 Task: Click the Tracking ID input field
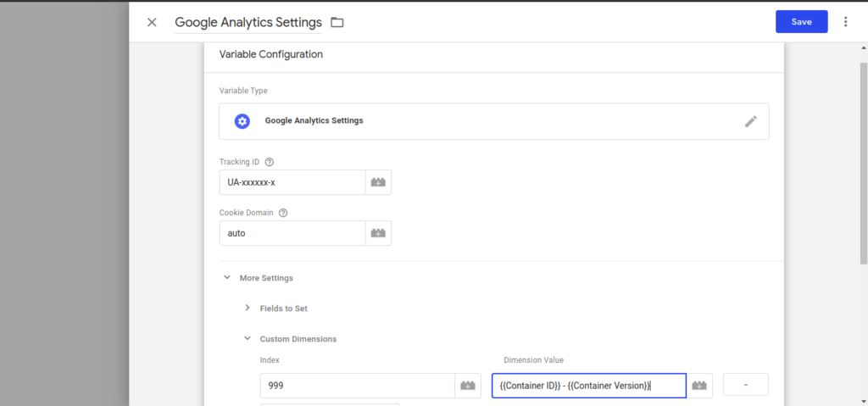[292, 182]
